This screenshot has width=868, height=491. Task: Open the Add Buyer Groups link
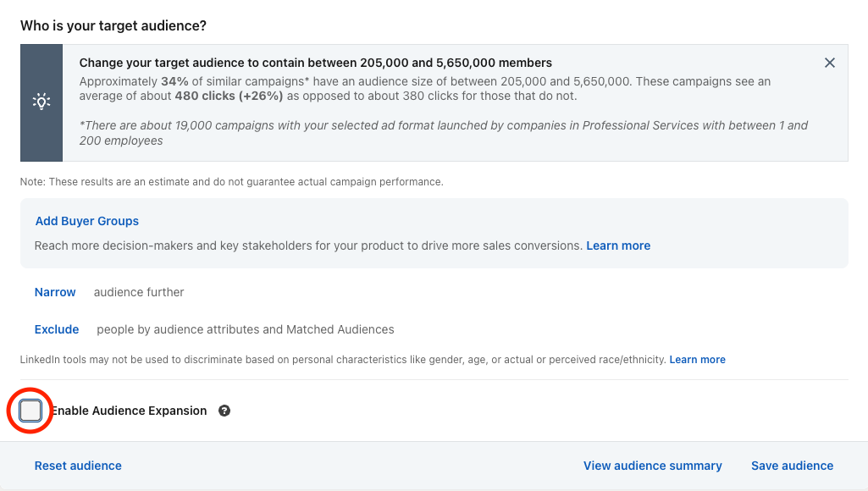87,221
